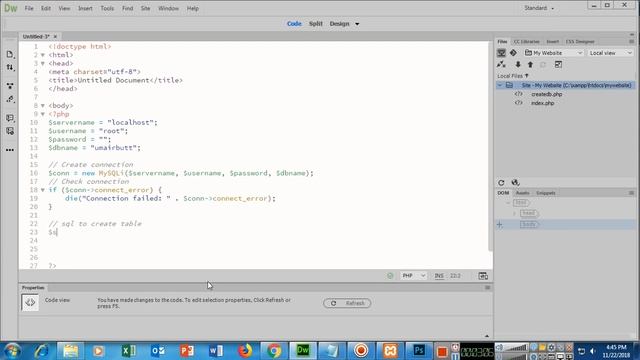Open the PHP language type dropdown

pyautogui.click(x=413, y=276)
